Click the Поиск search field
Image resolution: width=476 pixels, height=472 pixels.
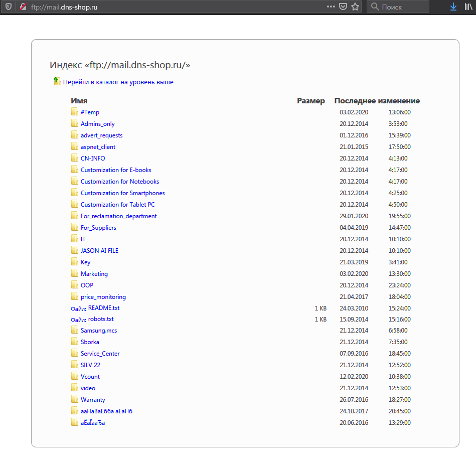point(398,7)
